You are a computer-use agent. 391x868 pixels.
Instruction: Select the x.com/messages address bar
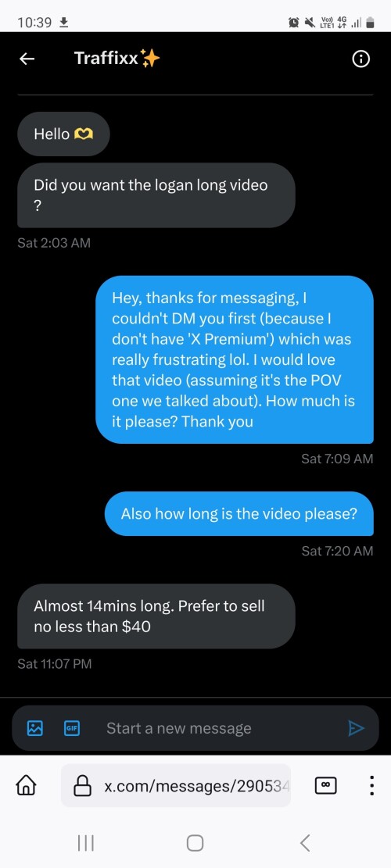176,785
